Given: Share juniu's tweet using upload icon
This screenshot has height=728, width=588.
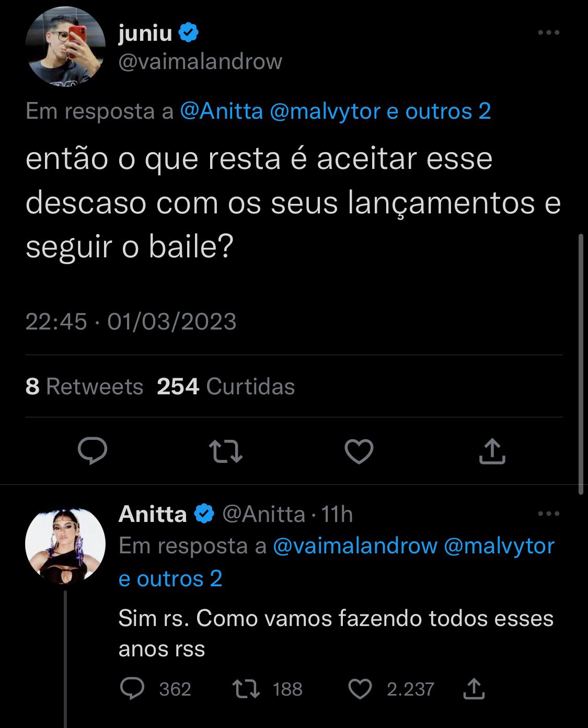Looking at the screenshot, I should 492,451.
